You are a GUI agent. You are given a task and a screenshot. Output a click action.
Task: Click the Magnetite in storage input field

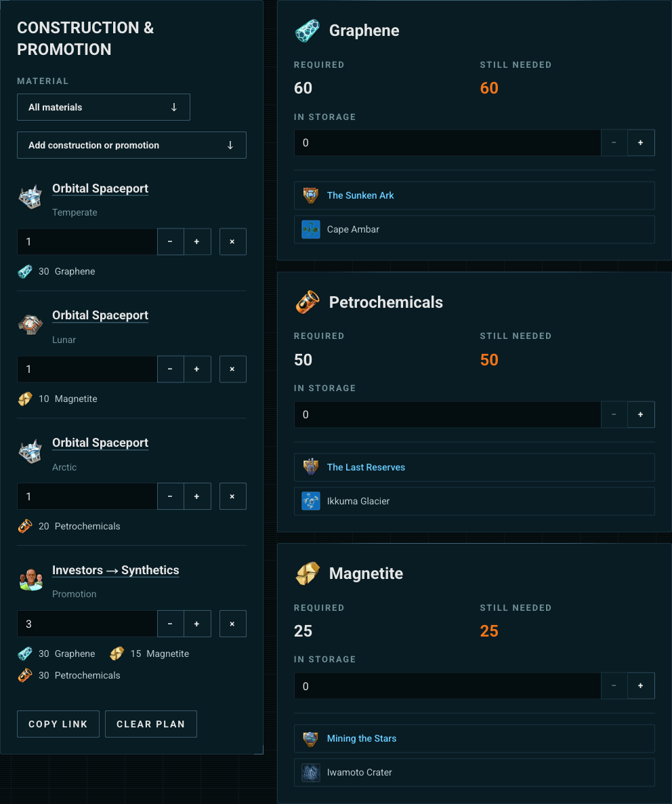[447, 685]
